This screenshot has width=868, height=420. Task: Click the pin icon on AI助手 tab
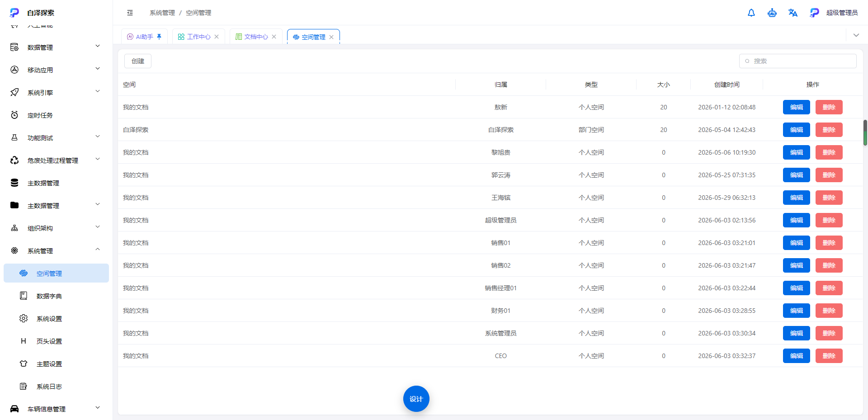point(159,37)
